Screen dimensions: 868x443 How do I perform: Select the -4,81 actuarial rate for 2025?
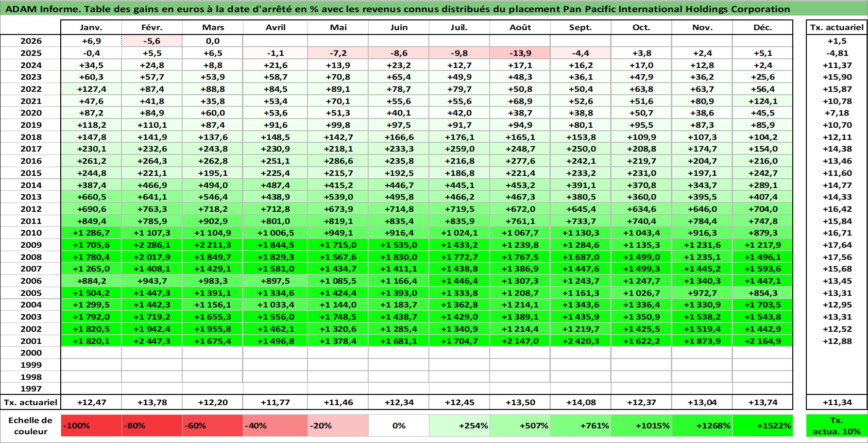pos(837,53)
